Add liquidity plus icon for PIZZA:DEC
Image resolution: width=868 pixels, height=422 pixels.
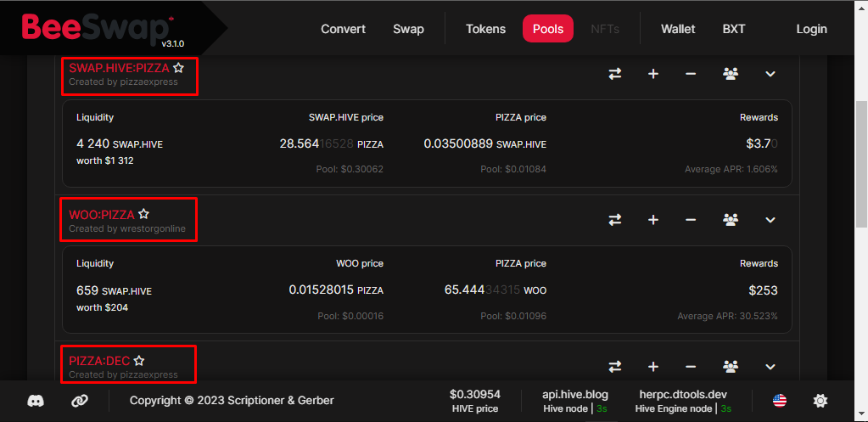pos(653,367)
